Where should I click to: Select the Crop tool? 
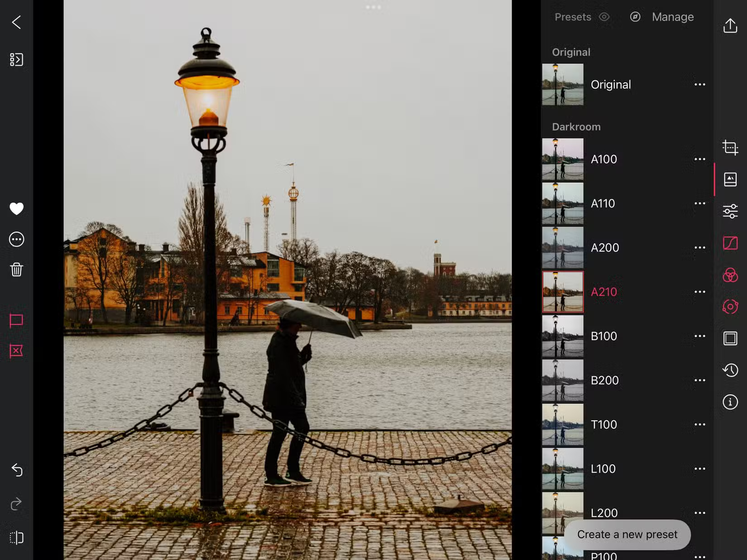click(730, 147)
